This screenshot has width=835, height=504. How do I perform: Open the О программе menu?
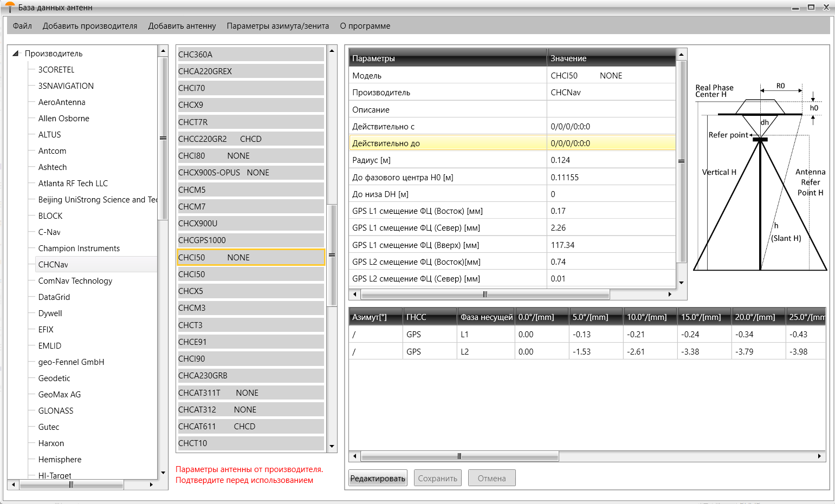pyautogui.click(x=365, y=26)
